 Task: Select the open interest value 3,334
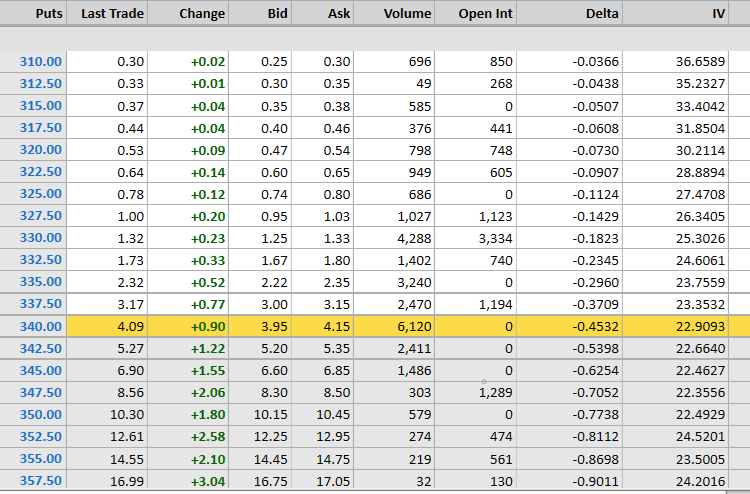click(x=496, y=238)
